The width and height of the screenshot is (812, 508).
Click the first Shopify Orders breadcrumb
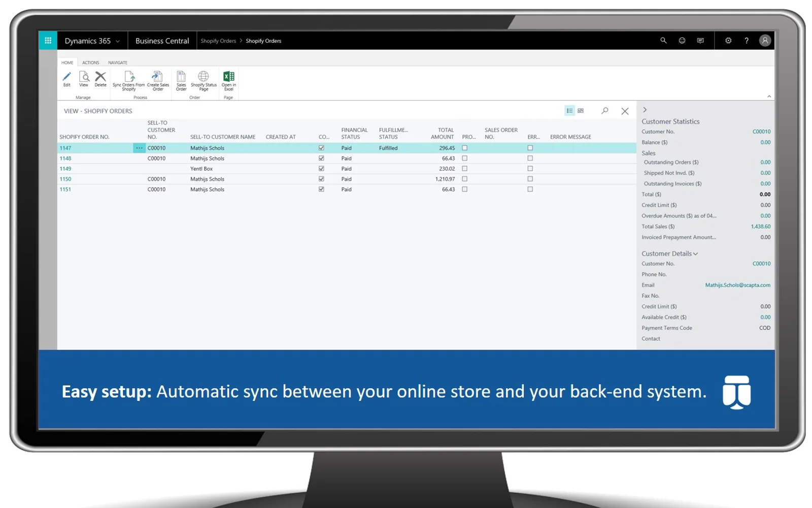tap(218, 41)
